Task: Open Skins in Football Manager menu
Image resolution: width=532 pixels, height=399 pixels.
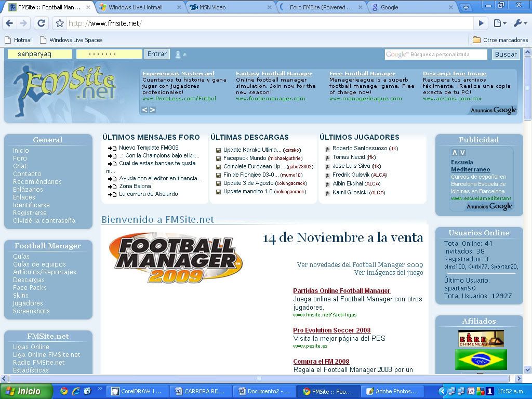Action: point(21,295)
